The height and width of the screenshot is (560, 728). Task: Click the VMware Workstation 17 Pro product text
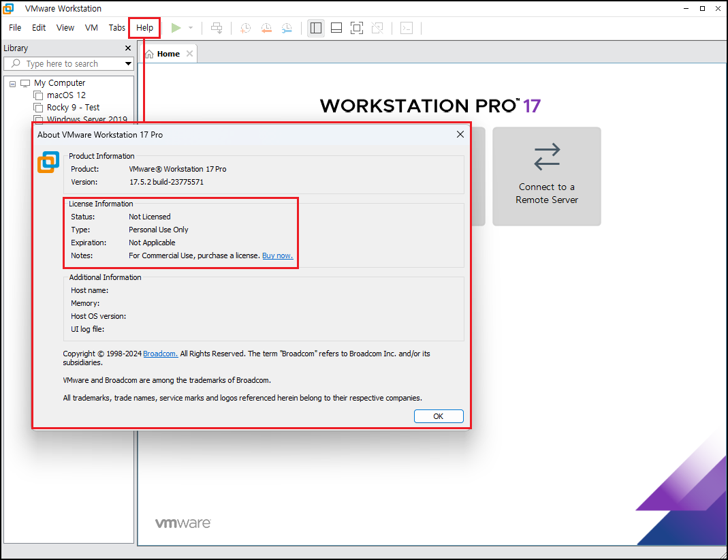coord(177,169)
